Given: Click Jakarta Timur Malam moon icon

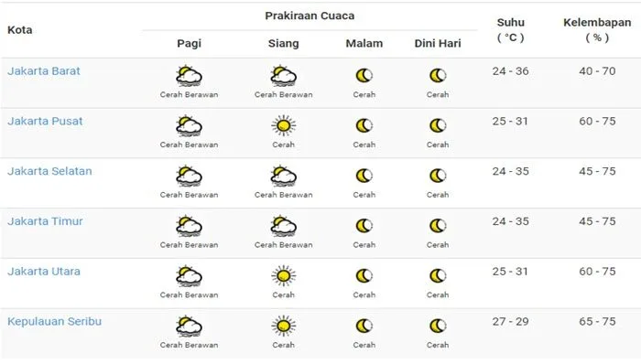Looking at the screenshot, I should point(364,226).
